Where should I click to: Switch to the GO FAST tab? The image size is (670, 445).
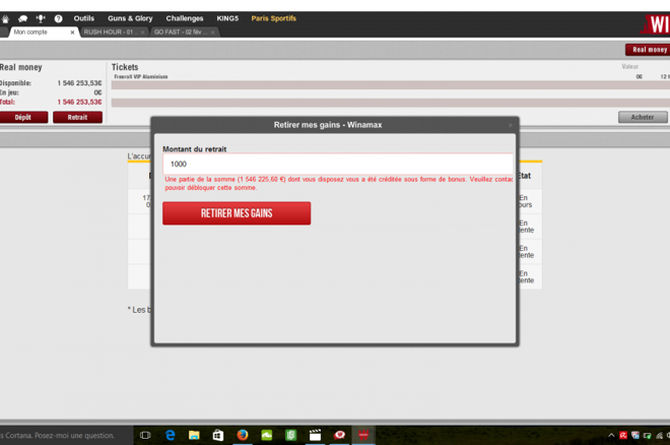tap(184, 32)
